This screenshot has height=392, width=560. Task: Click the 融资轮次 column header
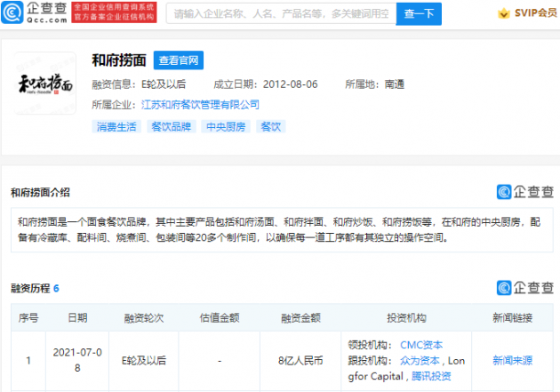144,317
